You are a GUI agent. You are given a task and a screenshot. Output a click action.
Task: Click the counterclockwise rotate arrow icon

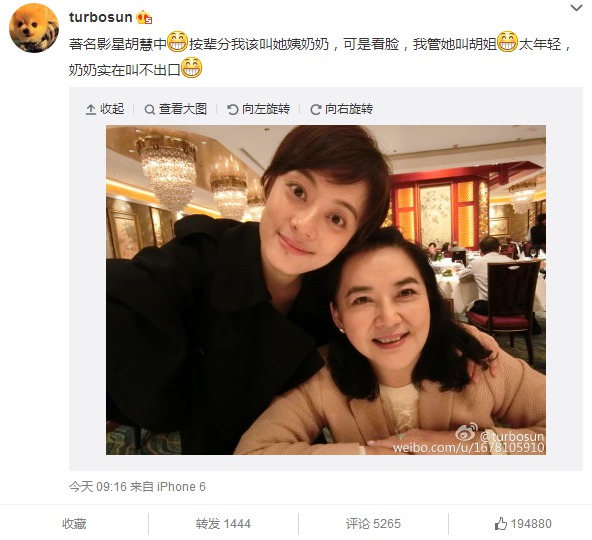click(233, 110)
